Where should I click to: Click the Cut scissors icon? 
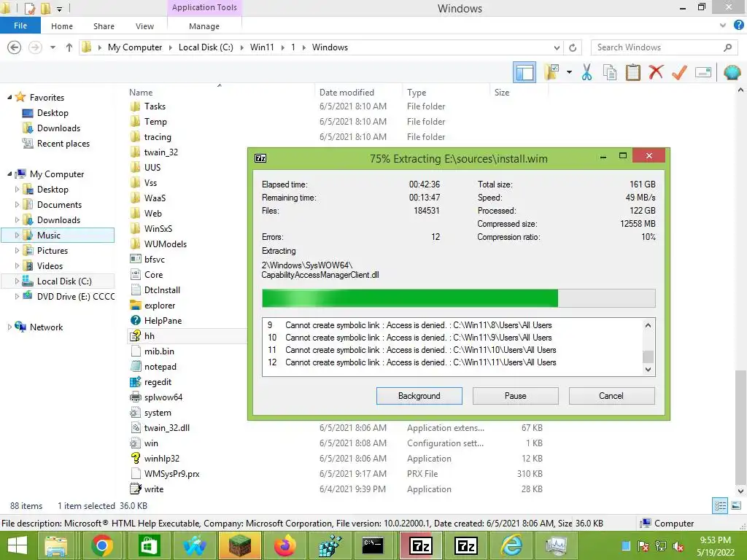pyautogui.click(x=587, y=72)
